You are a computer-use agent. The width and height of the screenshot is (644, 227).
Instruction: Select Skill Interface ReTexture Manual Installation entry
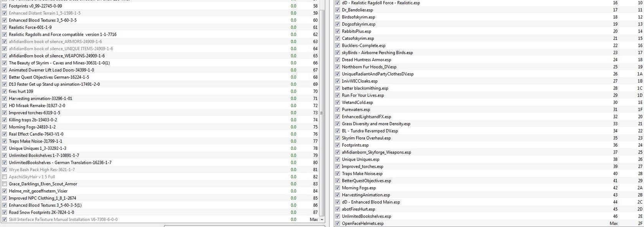point(63,220)
